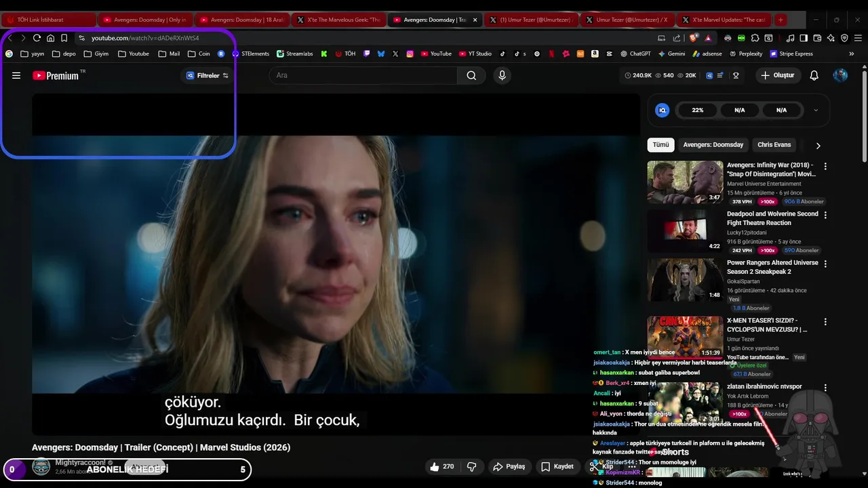The height and width of the screenshot is (488, 868).
Task: Bookmark this page using the bookmark icon
Action: [64, 38]
